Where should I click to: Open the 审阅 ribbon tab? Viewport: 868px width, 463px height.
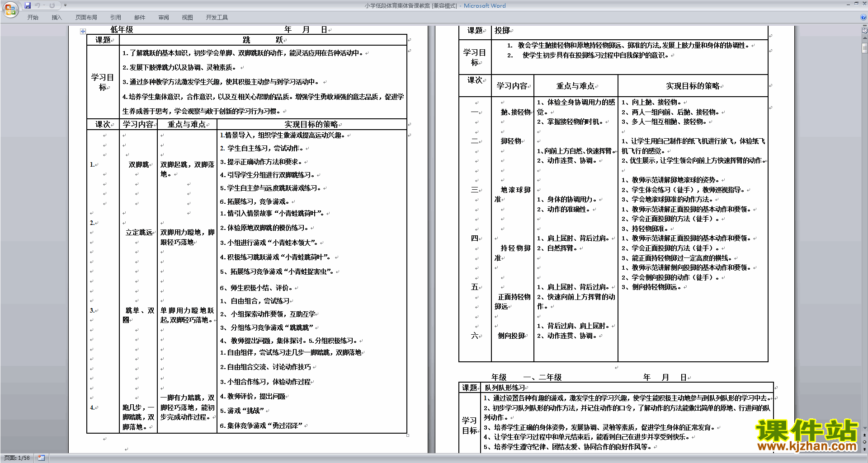click(x=164, y=18)
